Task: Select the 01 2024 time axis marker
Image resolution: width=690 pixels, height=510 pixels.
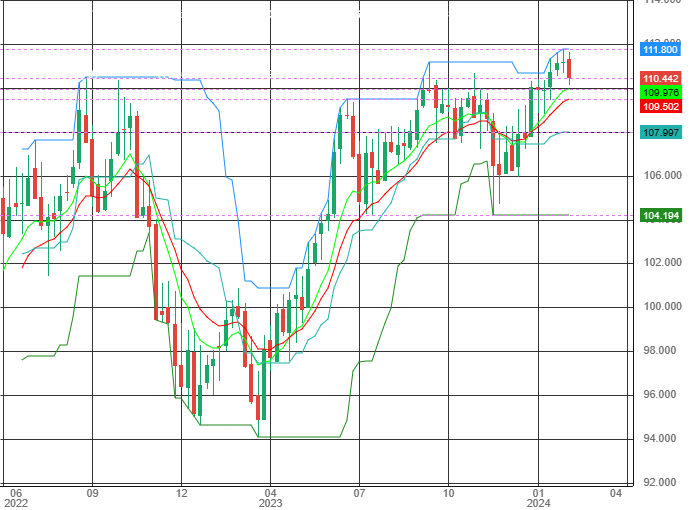Action: [539, 498]
